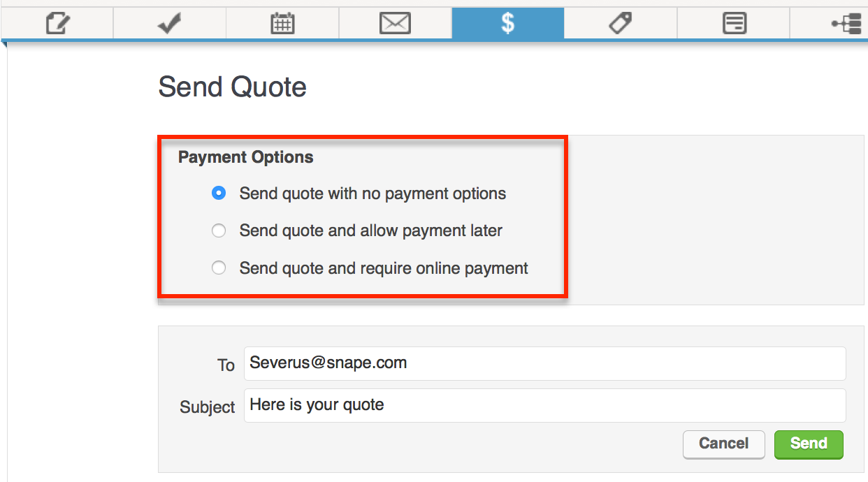Select the no payment options radio button
Screen dimensions: 868x482
point(219,193)
